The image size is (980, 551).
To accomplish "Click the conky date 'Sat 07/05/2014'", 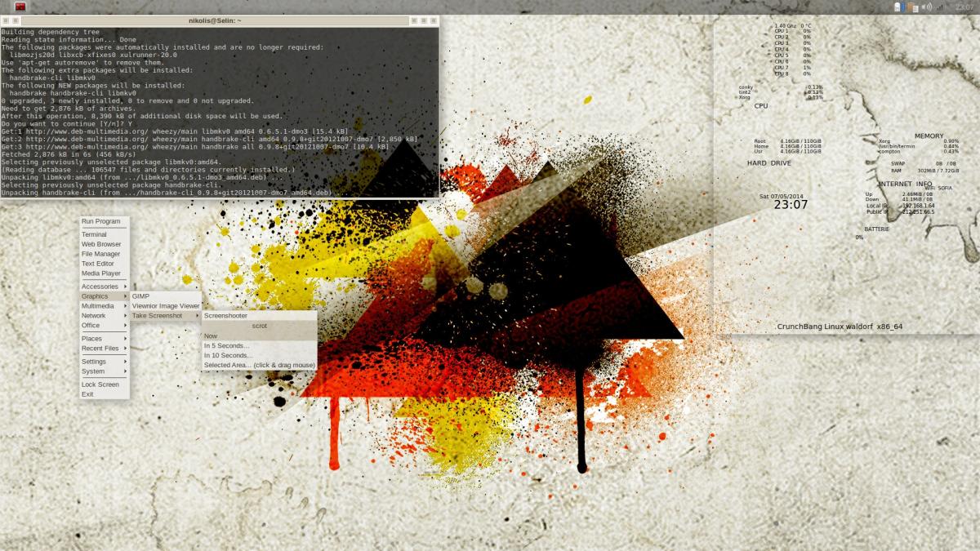I will (782, 197).
